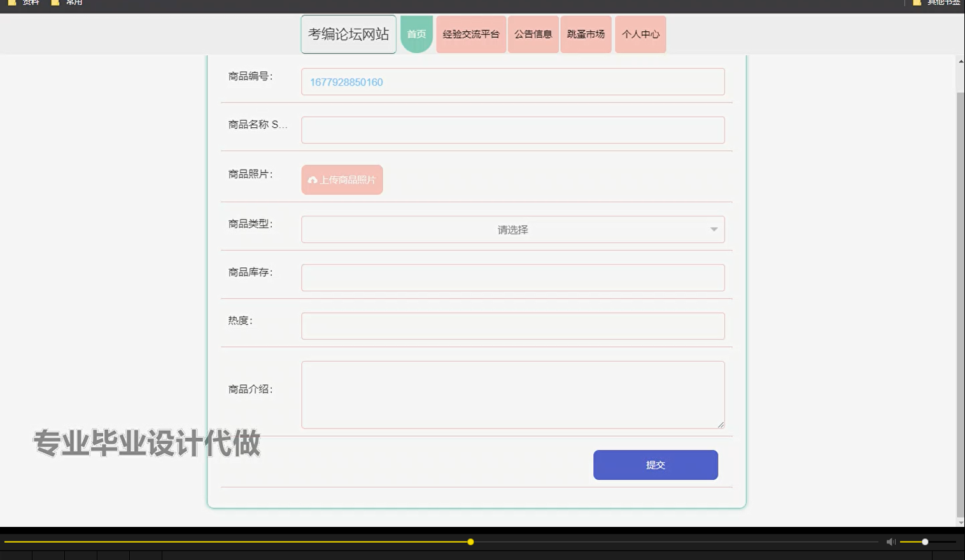Click the 上传商品照片 upload button
This screenshot has width=965, height=560.
click(x=342, y=180)
